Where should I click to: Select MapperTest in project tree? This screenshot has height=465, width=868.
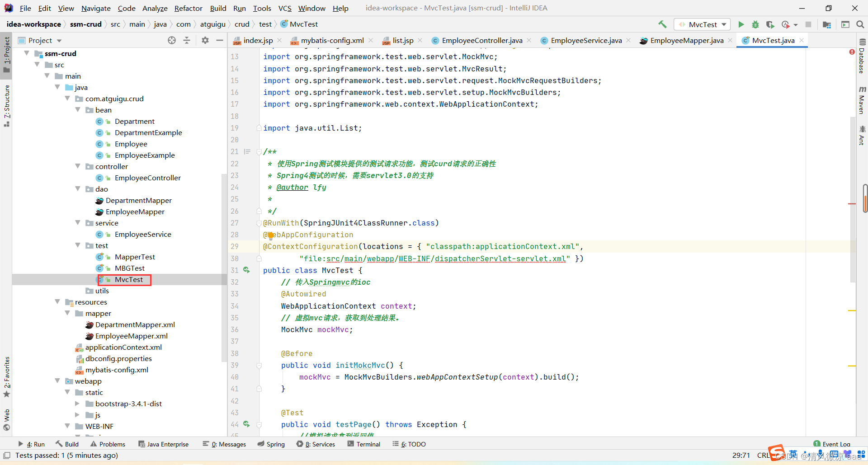click(135, 257)
